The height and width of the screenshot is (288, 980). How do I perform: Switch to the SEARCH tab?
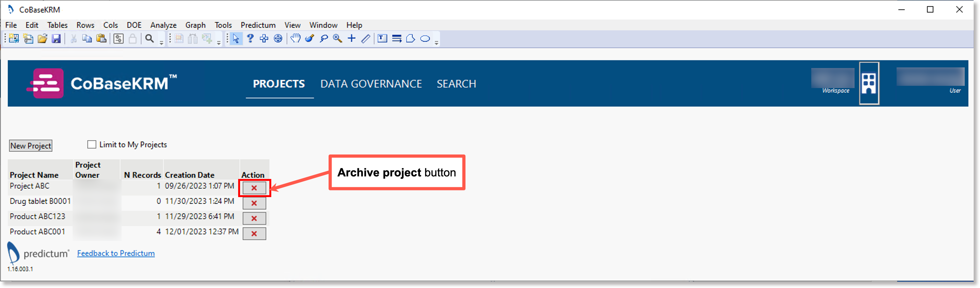point(456,84)
